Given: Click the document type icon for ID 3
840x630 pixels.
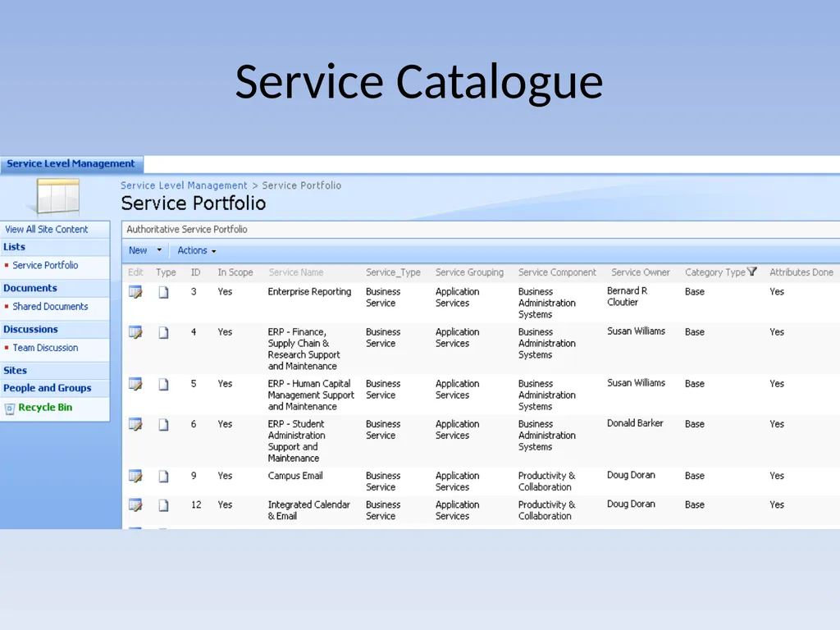Looking at the screenshot, I should pyautogui.click(x=163, y=292).
